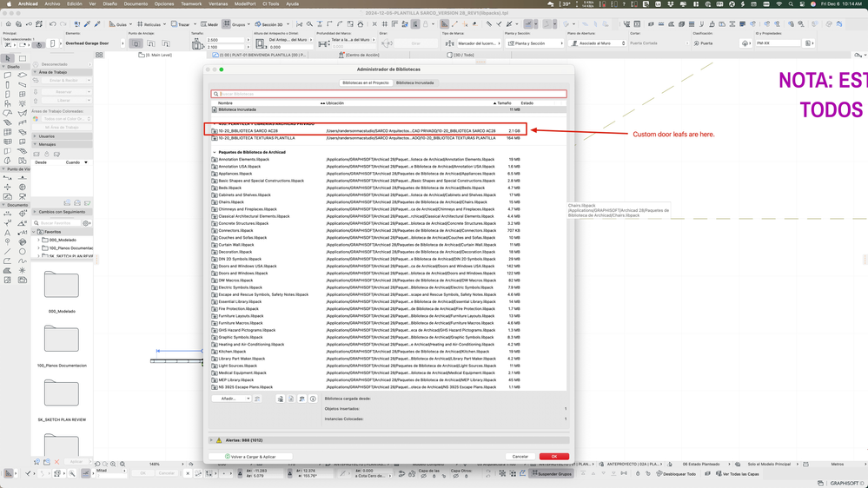This screenshot has width=868, height=488.
Task: Collapse the Paquetes de Biblioteca de Archicad group
Action: 215,152
